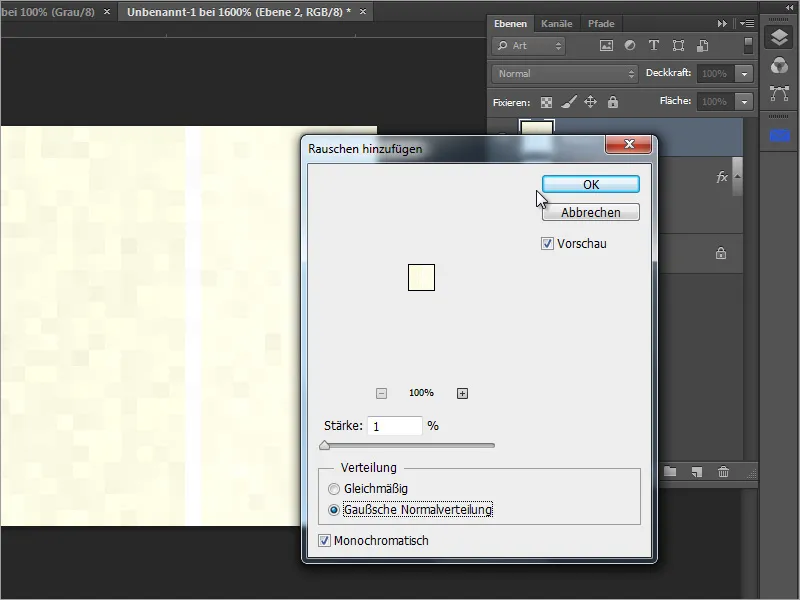
Task: Collapse panels with double-arrow at top right
Action: (x=790, y=8)
